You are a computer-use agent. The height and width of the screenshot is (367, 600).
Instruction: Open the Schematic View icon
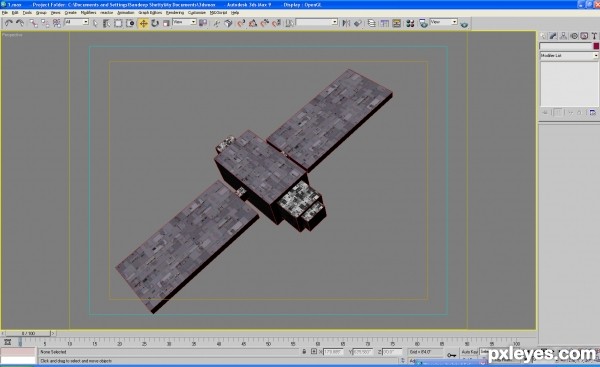396,23
